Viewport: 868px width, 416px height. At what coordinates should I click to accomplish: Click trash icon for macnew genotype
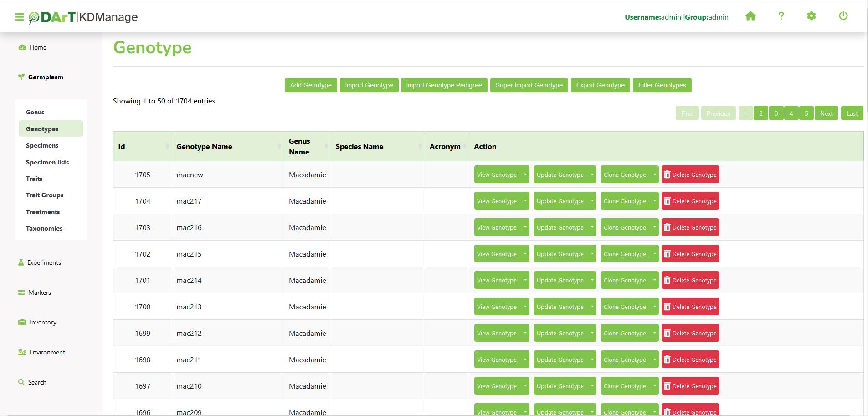(667, 175)
